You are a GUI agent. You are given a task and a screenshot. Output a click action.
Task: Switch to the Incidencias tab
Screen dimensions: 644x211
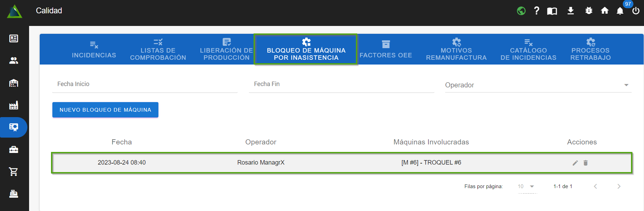click(x=94, y=50)
